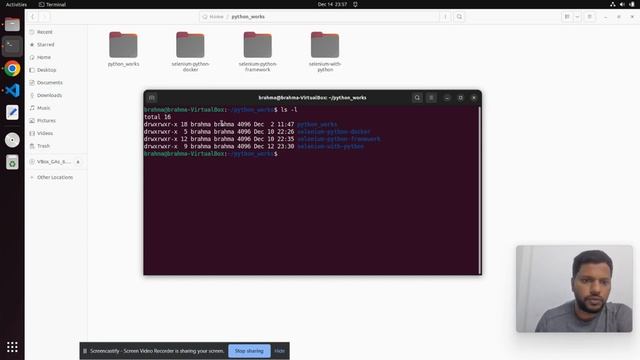Open the Text Editor from the dock
Viewport: 640px width, 360px height.
pos(12,112)
